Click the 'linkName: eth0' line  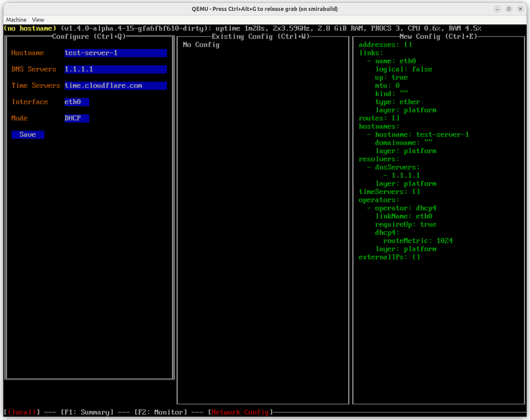coord(404,216)
